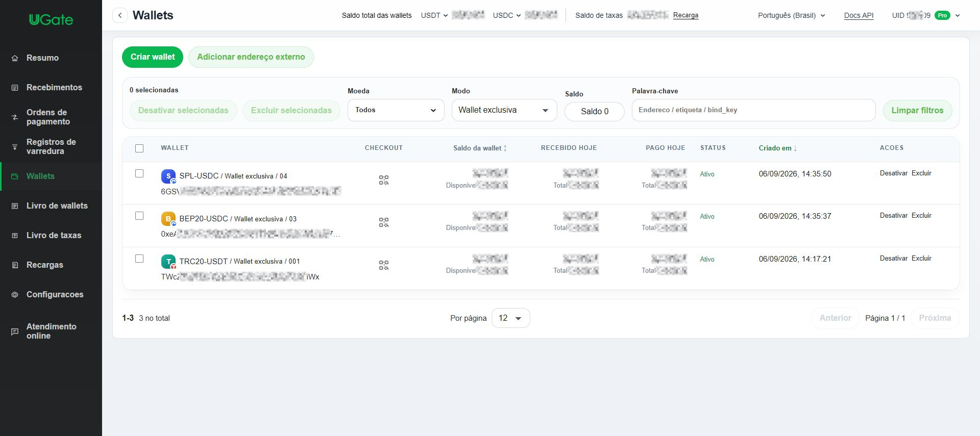The image size is (980, 436).
Task: Sort by Saldo da wallet column
Action: point(480,148)
